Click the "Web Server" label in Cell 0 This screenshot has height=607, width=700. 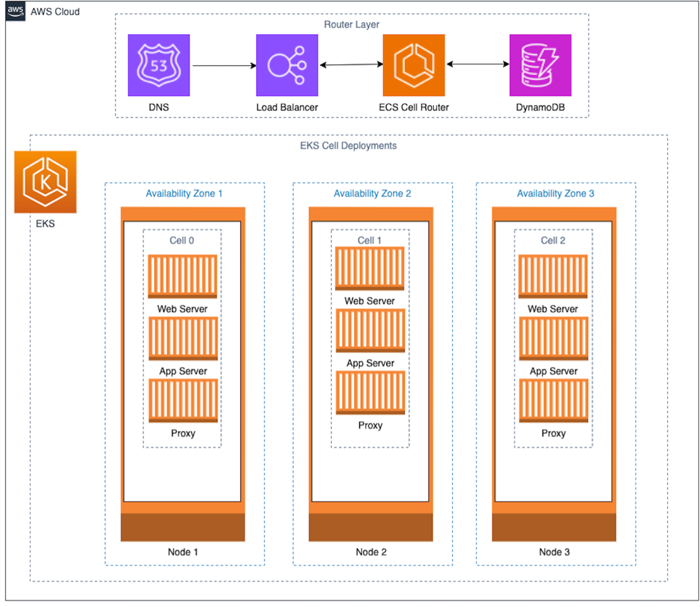(182, 309)
